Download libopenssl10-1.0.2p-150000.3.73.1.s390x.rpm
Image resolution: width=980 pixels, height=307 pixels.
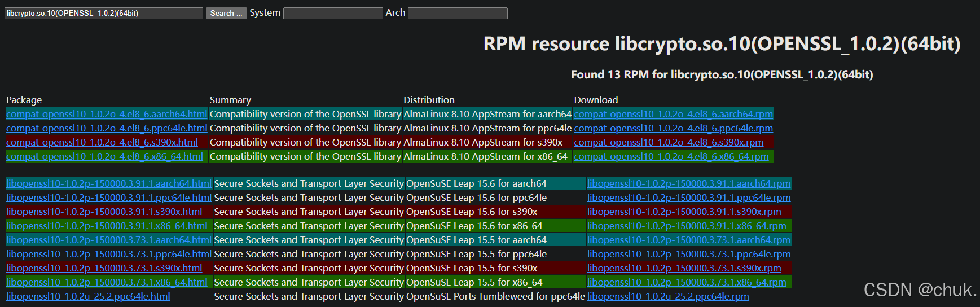tap(684, 268)
